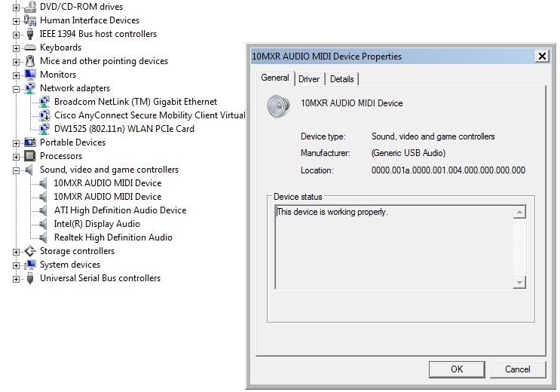Click the large speaker icon in Properties dialog

pyautogui.click(x=279, y=106)
